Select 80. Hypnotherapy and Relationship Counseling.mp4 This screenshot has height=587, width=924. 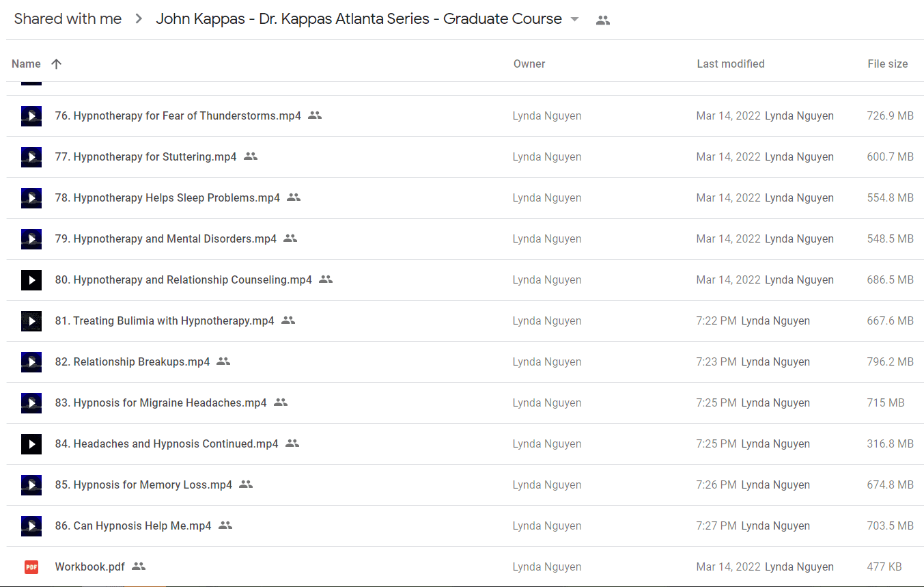[183, 280]
